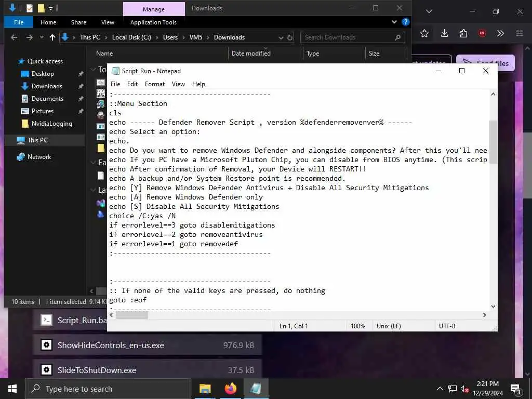Open Firefox from the taskbar
The height and width of the screenshot is (399, 532).
pos(230,389)
